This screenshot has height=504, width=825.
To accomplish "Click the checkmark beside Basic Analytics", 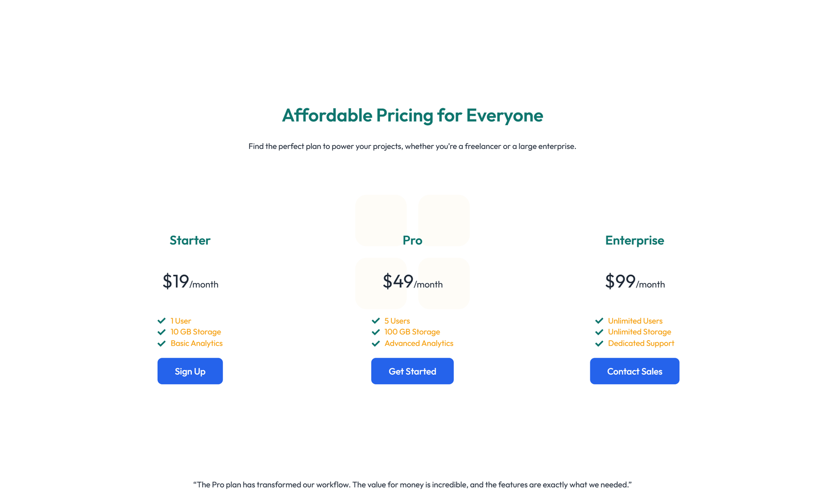I will tap(161, 343).
